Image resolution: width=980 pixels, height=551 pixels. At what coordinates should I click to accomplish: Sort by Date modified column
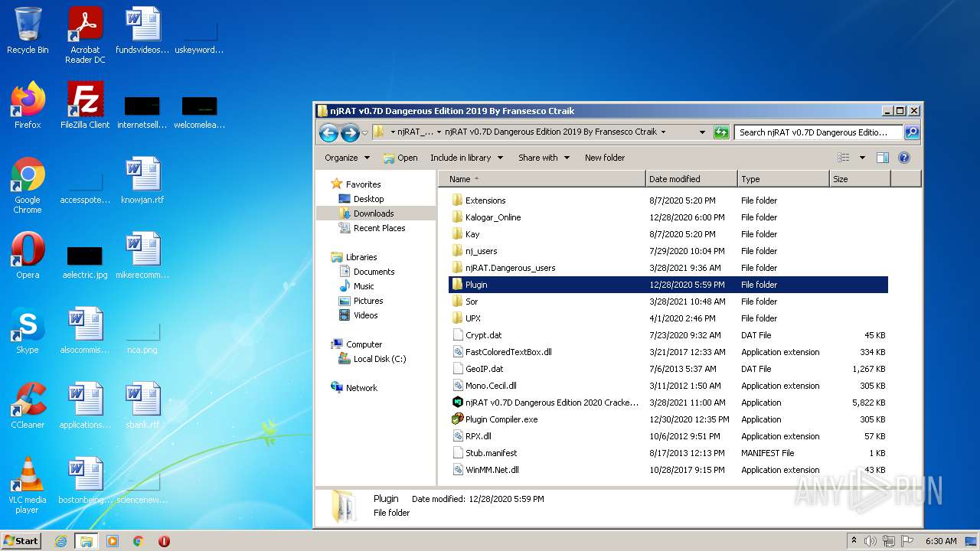tap(691, 179)
